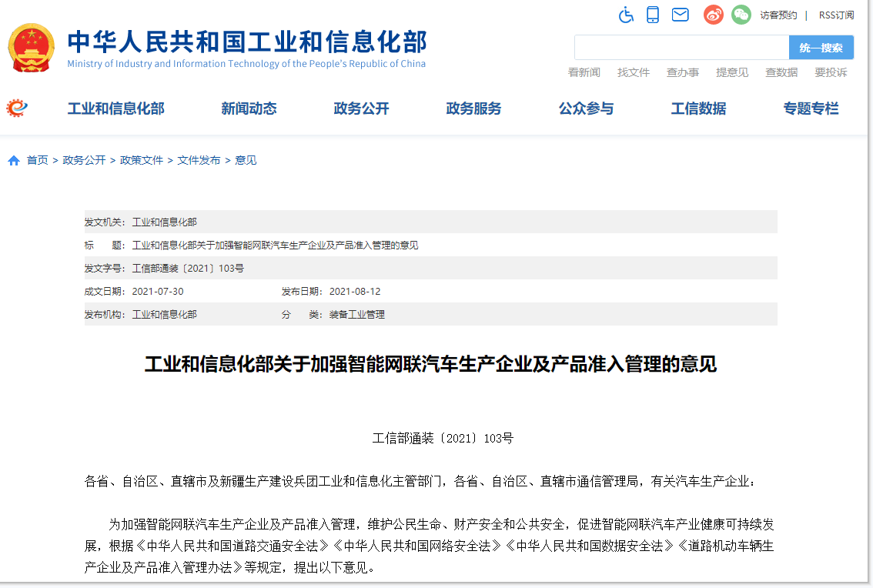This screenshot has height=588, width=873.
Task: Open the 新闻动态 navigation menu
Action: point(249,109)
